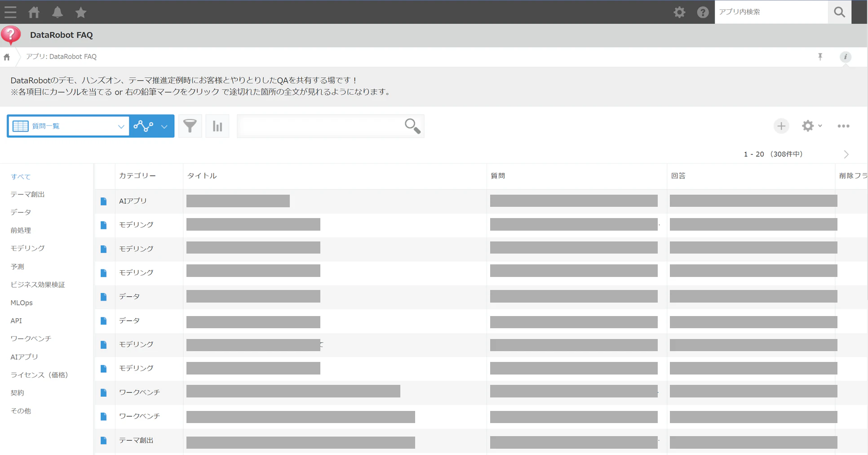Select the データ sidebar category

[x=21, y=212]
